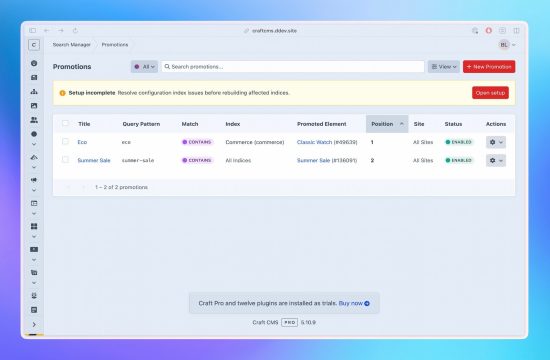Click the split view icon in browser toolbar
The width and height of the screenshot is (550, 360).
[x=516, y=31]
